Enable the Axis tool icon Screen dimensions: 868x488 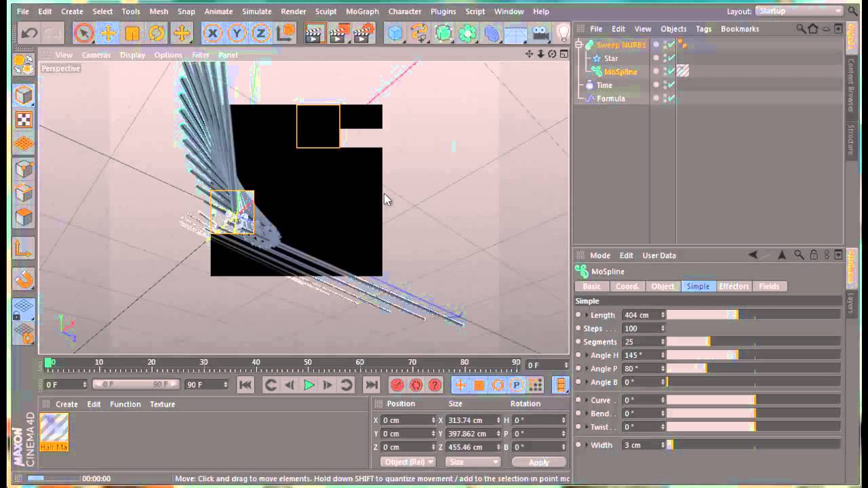(x=24, y=248)
